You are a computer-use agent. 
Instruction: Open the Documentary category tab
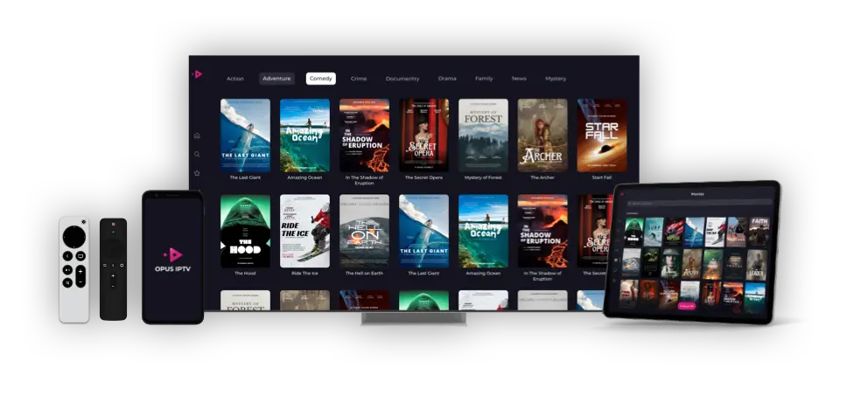(x=402, y=79)
